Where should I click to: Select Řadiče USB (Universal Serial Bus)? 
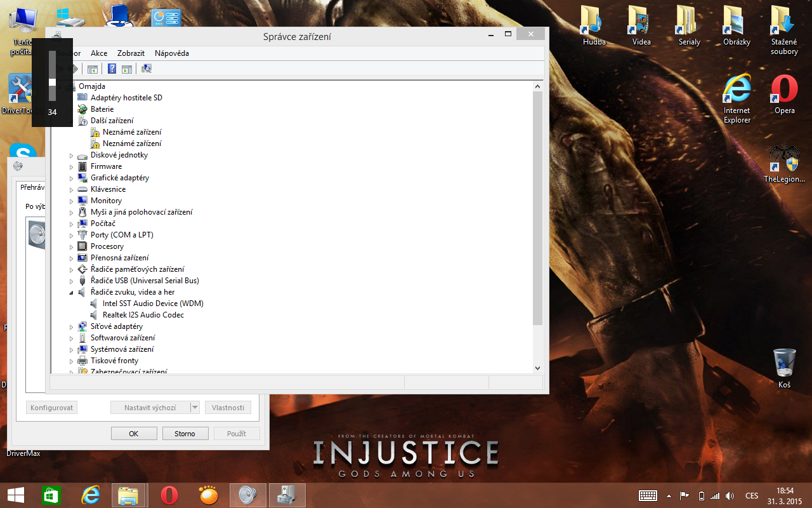pyautogui.click(x=145, y=281)
